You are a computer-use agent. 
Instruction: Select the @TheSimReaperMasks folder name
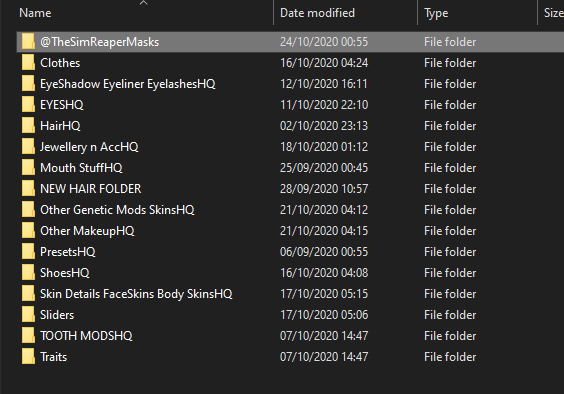[99, 42]
